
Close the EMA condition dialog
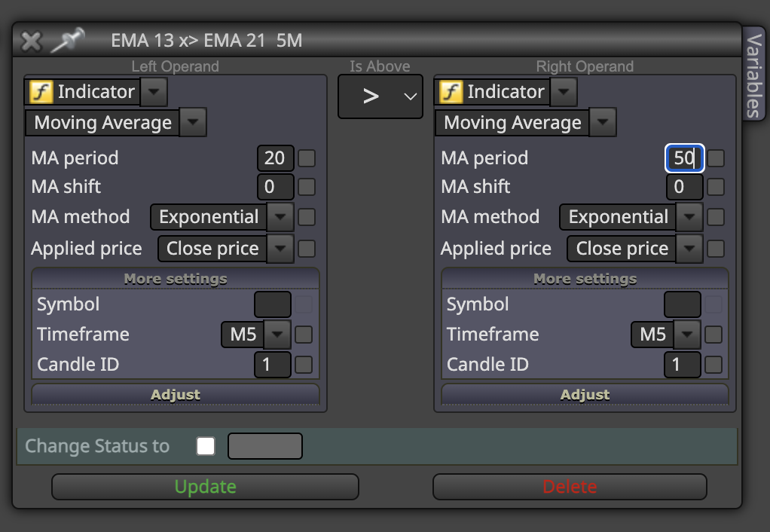[32, 41]
